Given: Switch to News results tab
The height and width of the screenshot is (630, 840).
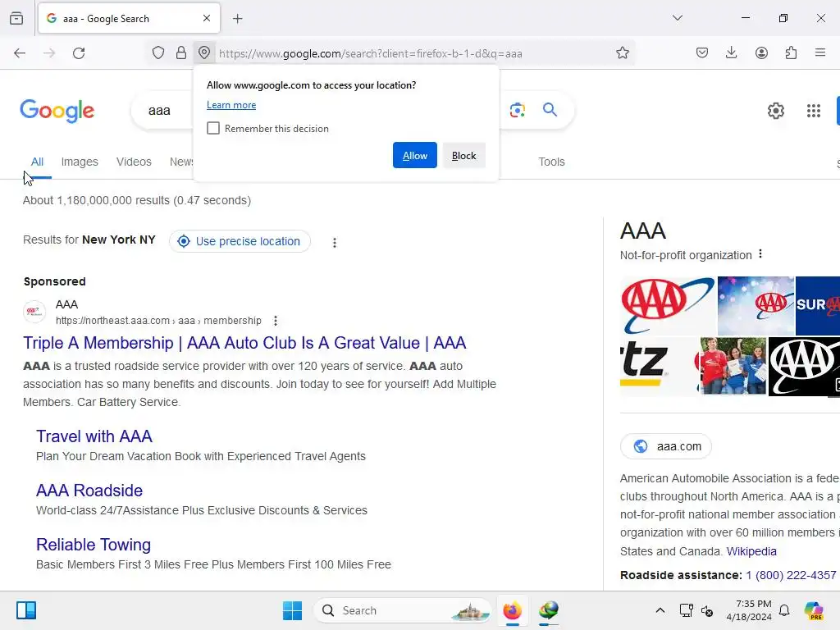Looking at the screenshot, I should (181, 162).
